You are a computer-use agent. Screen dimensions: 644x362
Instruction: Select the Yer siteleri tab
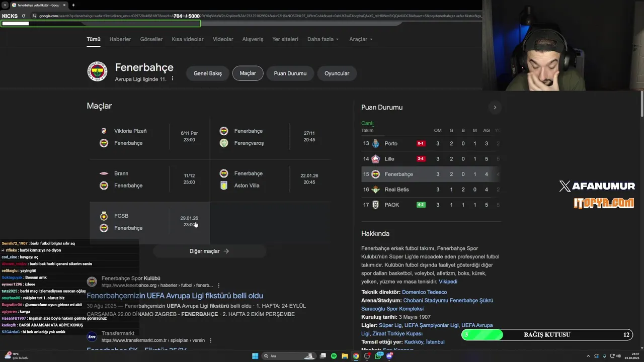tap(285, 39)
